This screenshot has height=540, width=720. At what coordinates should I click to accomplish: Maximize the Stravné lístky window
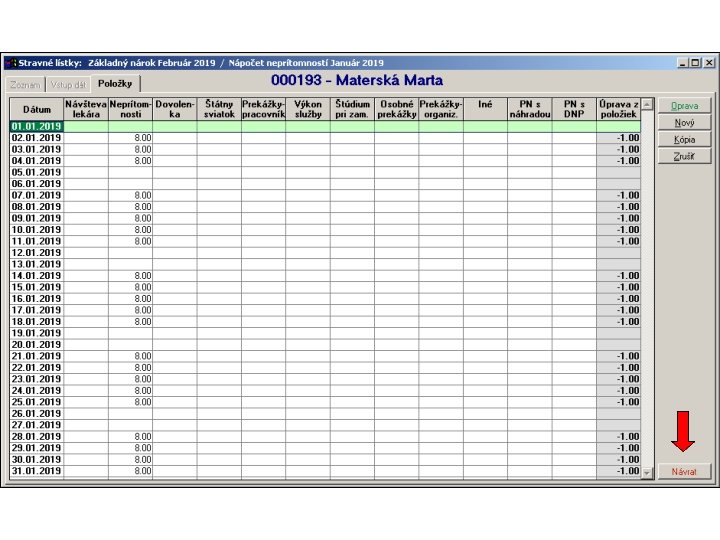pos(696,63)
